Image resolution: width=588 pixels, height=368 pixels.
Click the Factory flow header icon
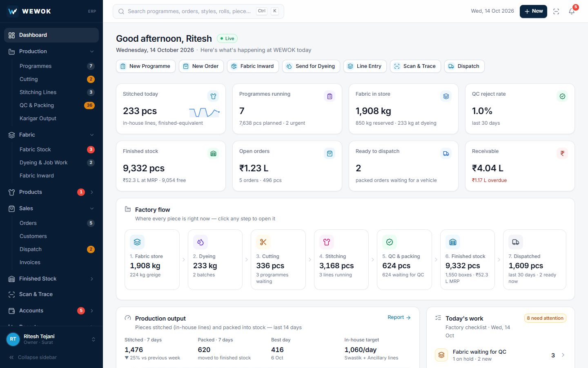pyautogui.click(x=128, y=209)
